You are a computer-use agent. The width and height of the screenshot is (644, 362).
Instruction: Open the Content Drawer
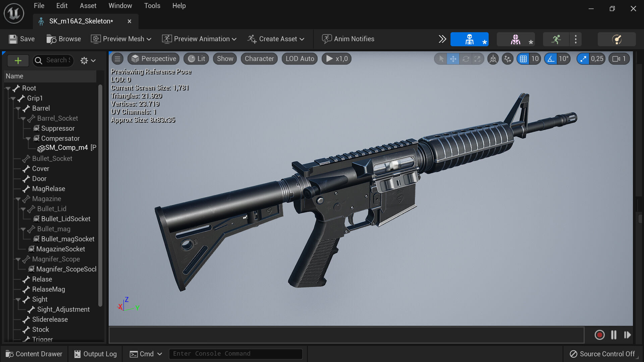[34, 354]
